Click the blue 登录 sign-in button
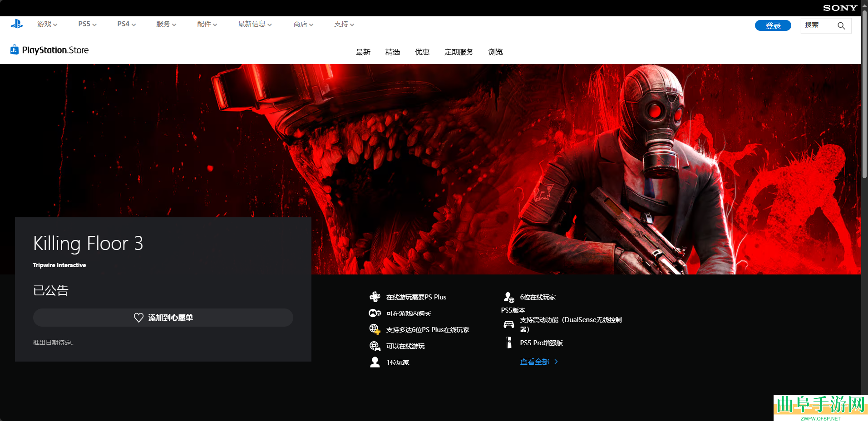This screenshot has width=868, height=421. coord(773,25)
